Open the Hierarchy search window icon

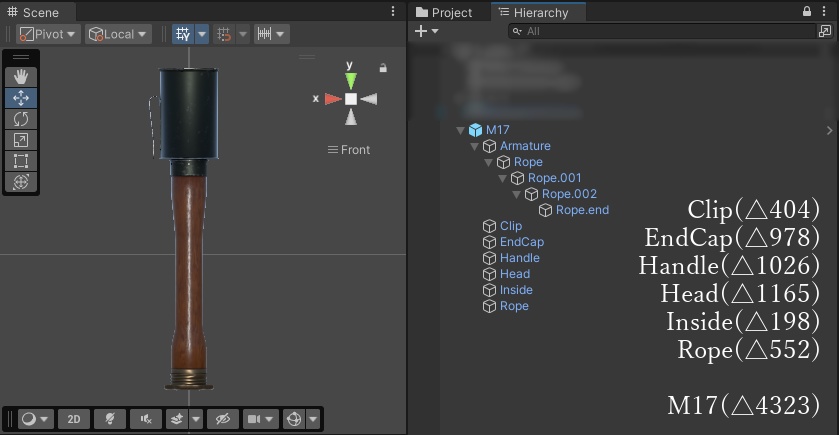[x=825, y=32]
